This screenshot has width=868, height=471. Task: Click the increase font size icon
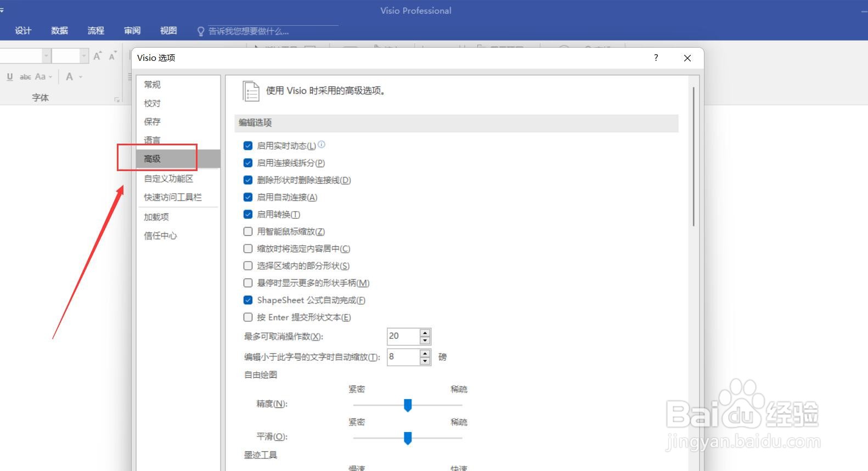pyautogui.click(x=97, y=56)
